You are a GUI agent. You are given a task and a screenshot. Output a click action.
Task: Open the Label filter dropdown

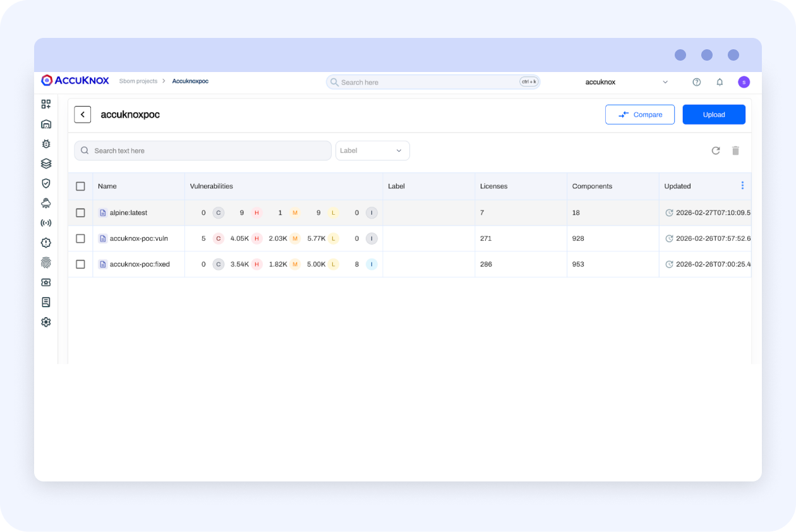(x=373, y=150)
